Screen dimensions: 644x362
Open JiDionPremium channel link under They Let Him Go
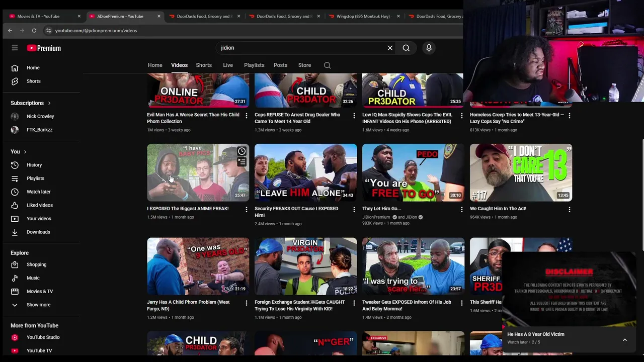click(x=376, y=217)
